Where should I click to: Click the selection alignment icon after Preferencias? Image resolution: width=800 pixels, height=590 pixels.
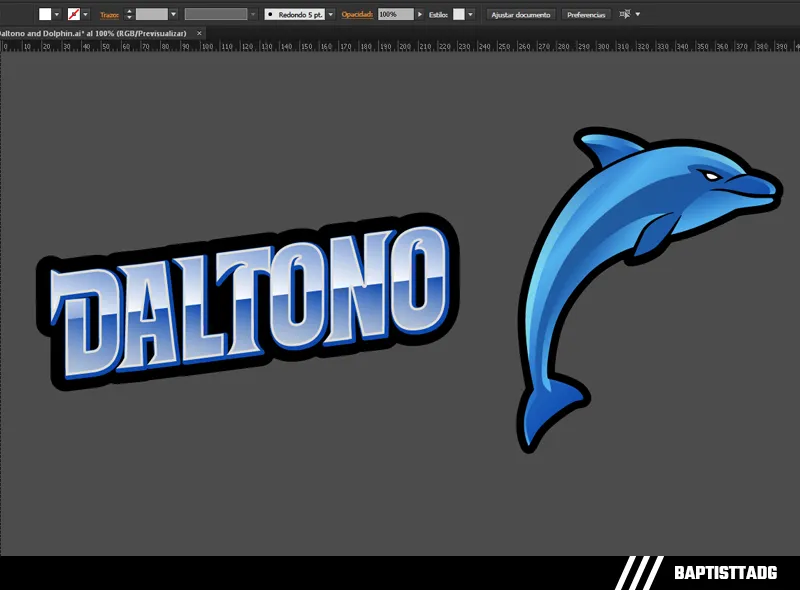click(625, 14)
